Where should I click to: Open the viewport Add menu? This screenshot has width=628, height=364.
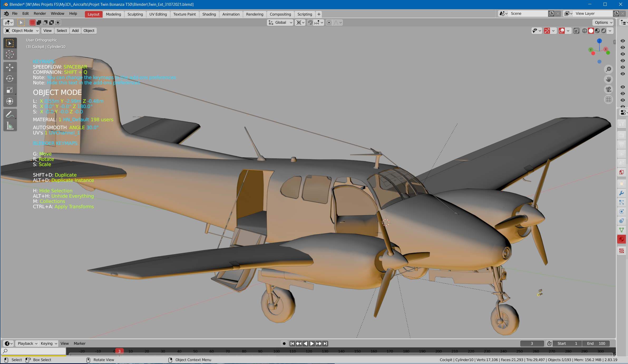click(x=75, y=31)
